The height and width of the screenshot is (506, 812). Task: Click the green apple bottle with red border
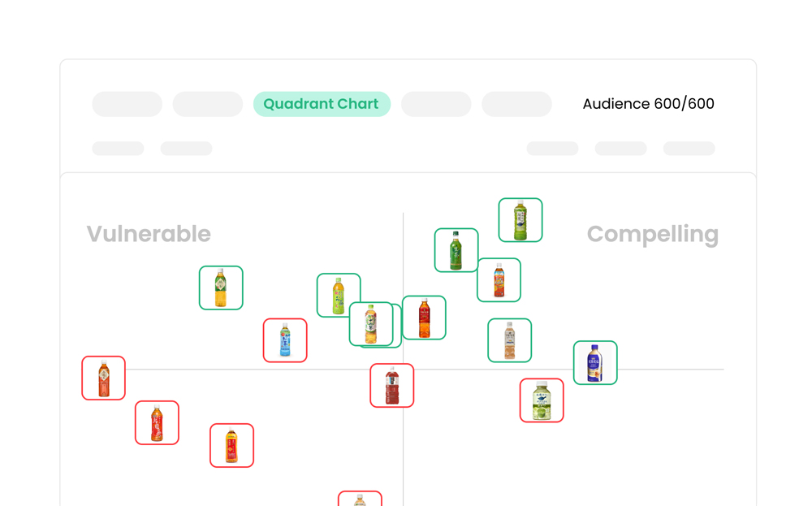(x=542, y=400)
